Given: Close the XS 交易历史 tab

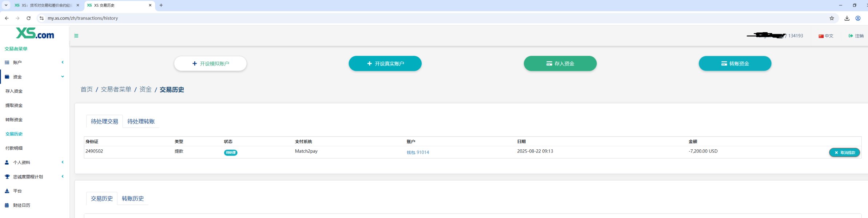Looking at the screenshot, I should (x=150, y=5).
